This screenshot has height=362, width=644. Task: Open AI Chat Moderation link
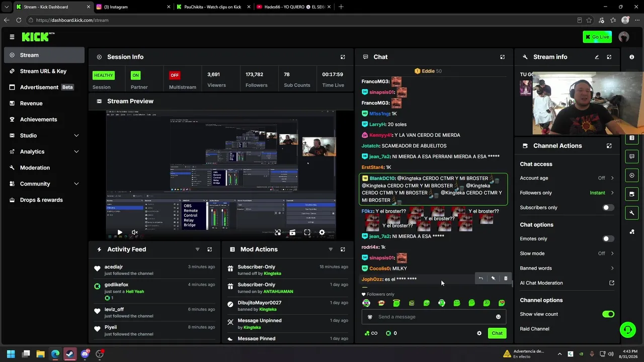[567, 283]
